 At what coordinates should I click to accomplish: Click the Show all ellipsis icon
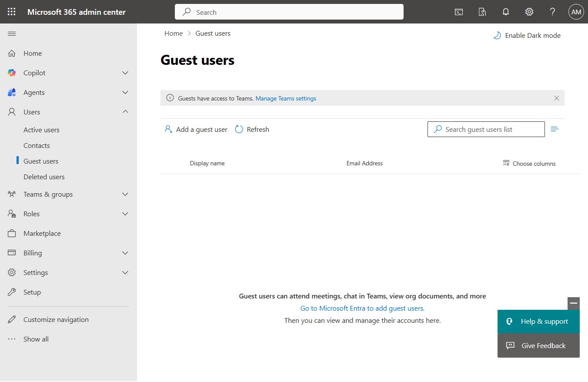(12, 339)
